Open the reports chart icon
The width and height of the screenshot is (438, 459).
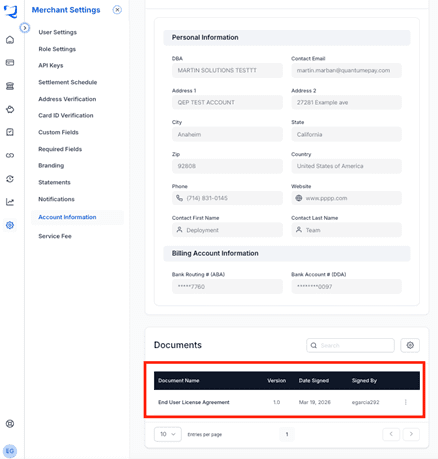(x=10, y=202)
